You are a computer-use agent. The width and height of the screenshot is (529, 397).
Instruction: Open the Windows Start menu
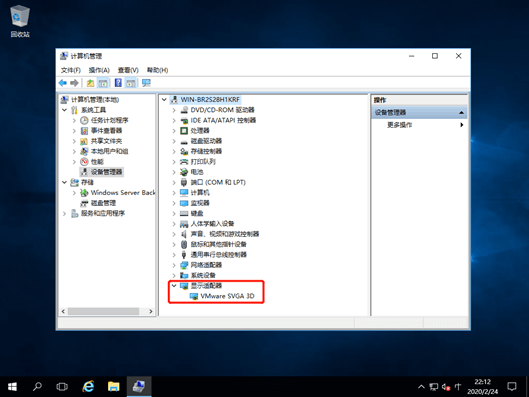click(x=12, y=387)
